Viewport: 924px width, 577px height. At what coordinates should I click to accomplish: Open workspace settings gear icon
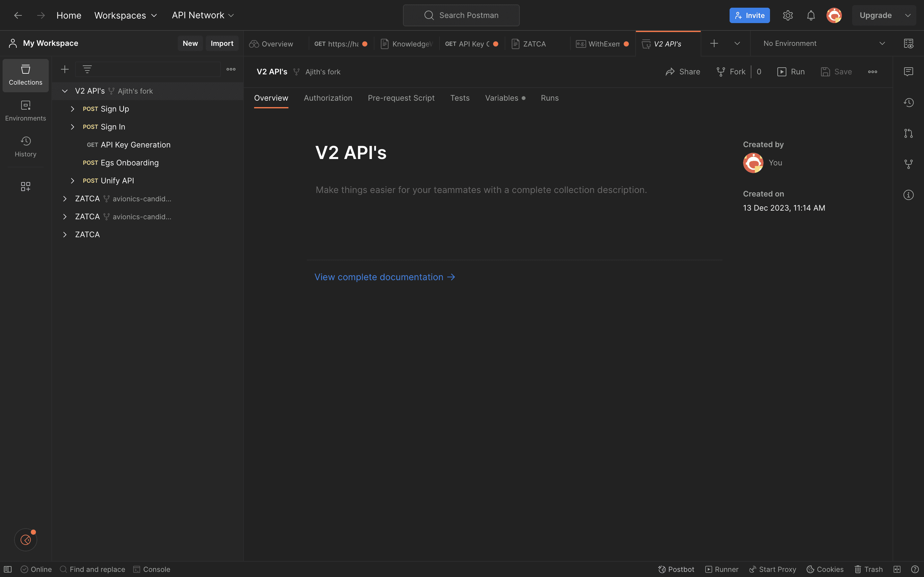click(x=788, y=15)
